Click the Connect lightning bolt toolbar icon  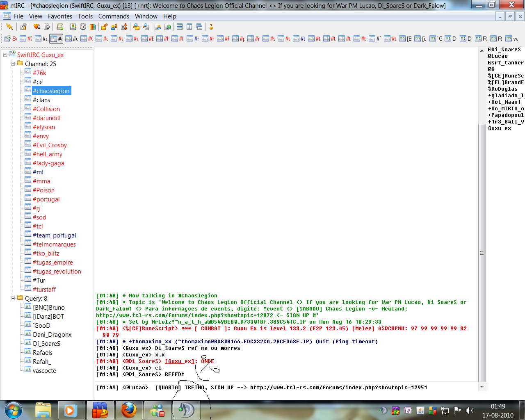[x=9, y=27]
